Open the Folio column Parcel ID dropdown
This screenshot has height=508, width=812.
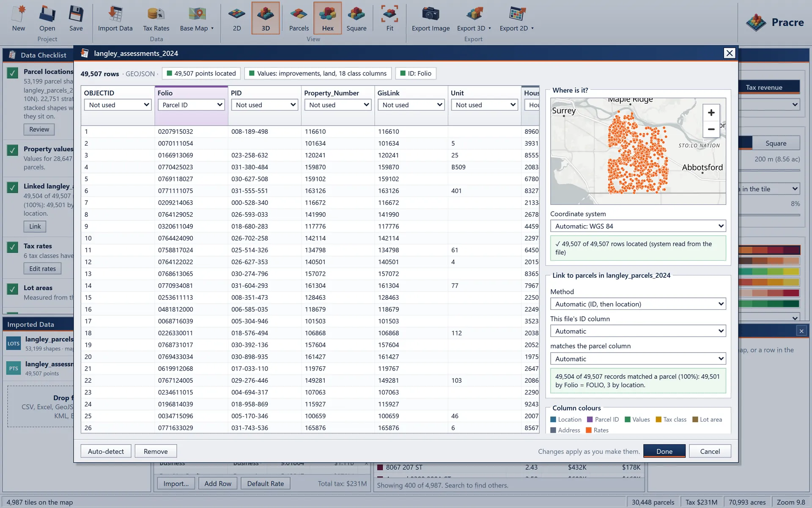coord(191,105)
